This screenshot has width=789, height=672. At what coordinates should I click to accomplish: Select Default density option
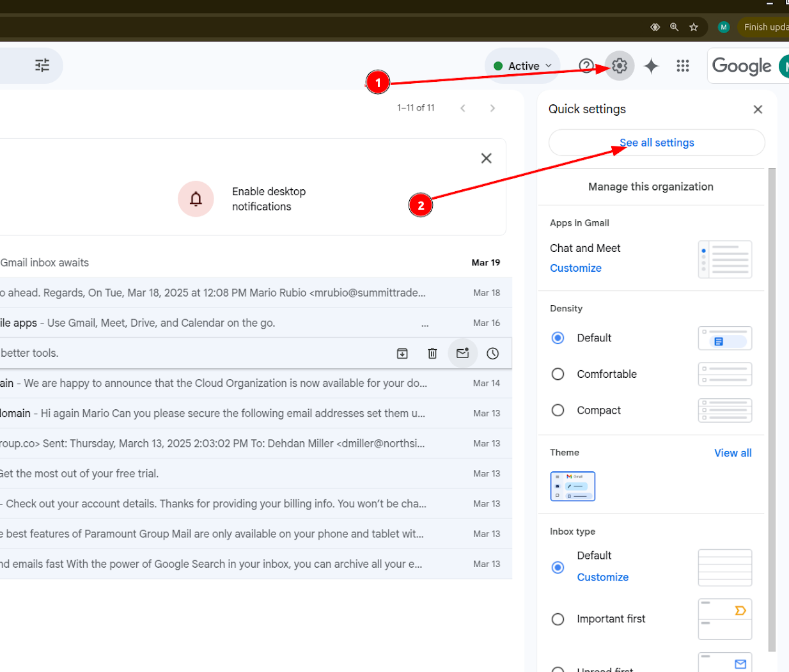point(558,338)
